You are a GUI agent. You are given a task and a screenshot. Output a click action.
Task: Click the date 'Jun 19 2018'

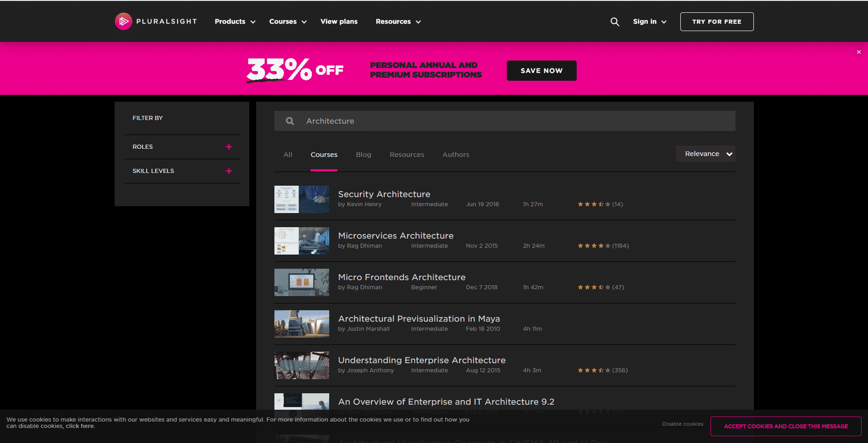(x=482, y=204)
